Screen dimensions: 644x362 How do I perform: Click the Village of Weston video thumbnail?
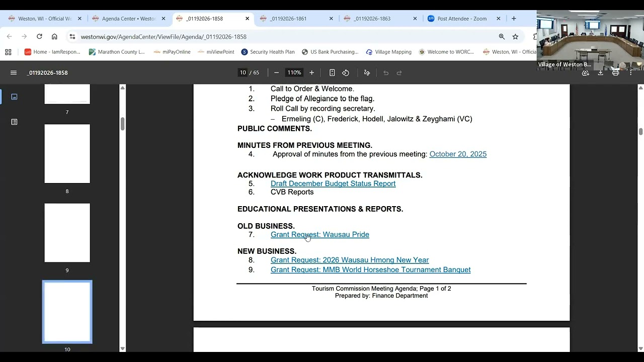(x=590, y=40)
